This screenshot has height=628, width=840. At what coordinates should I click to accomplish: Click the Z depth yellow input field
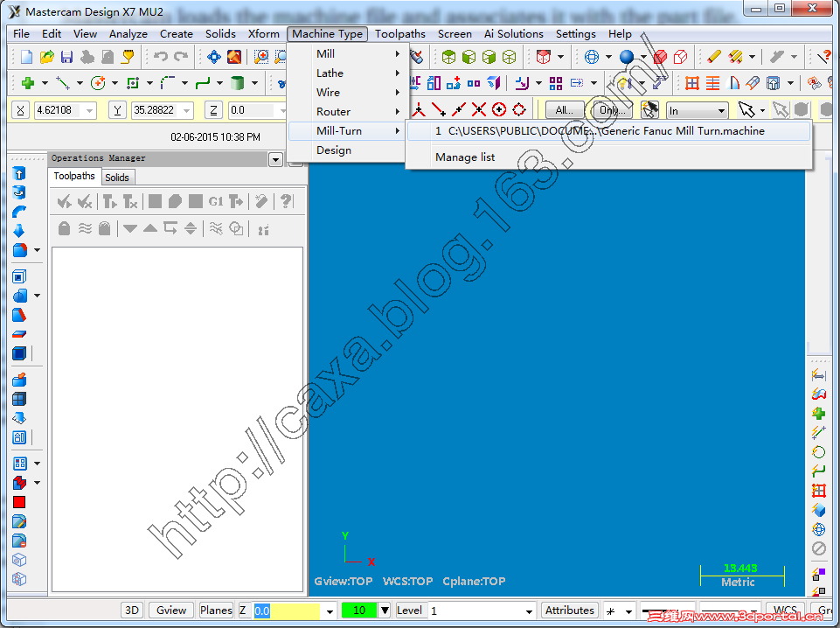pyautogui.click(x=287, y=611)
